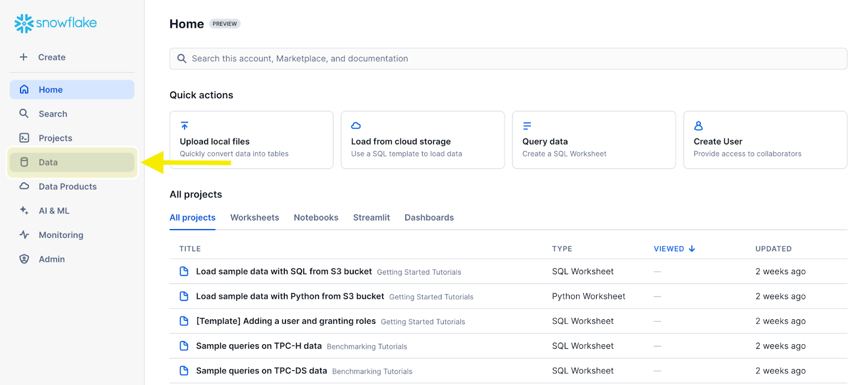The width and height of the screenshot is (868, 385).
Task: Click the PREVIEW badge next to Home
Action: click(225, 24)
